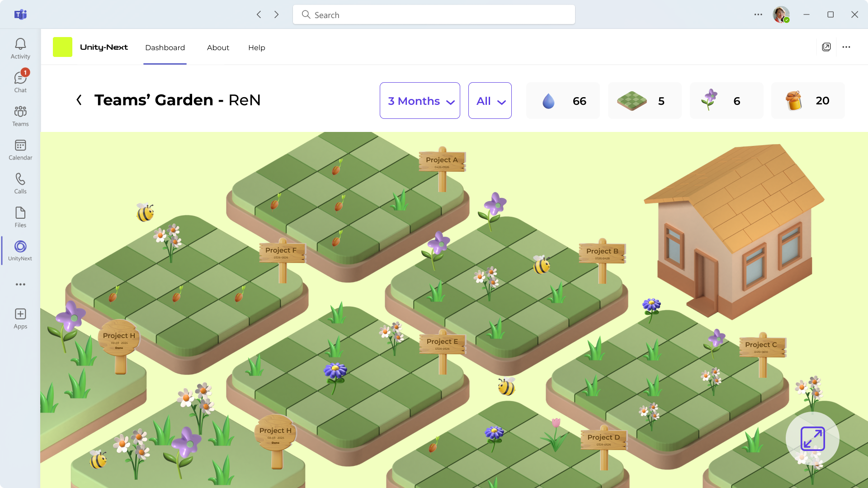Viewport: 868px width, 488px height.
Task: Select the UnityNext app icon
Action: click(x=20, y=250)
